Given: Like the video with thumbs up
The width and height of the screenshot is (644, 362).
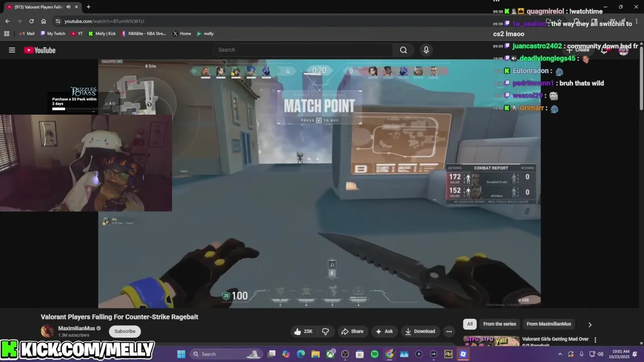Looking at the screenshot, I should pyautogui.click(x=303, y=331).
